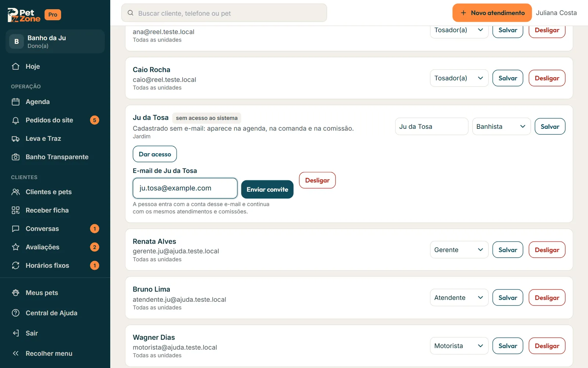588x368 pixels.
Task: Click the Hoje home icon
Action: point(15,66)
